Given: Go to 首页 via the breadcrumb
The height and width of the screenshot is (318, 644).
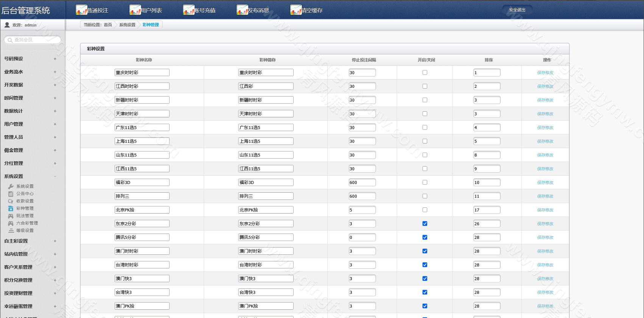Looking at the screenshot, I should [x=108, y=25].
